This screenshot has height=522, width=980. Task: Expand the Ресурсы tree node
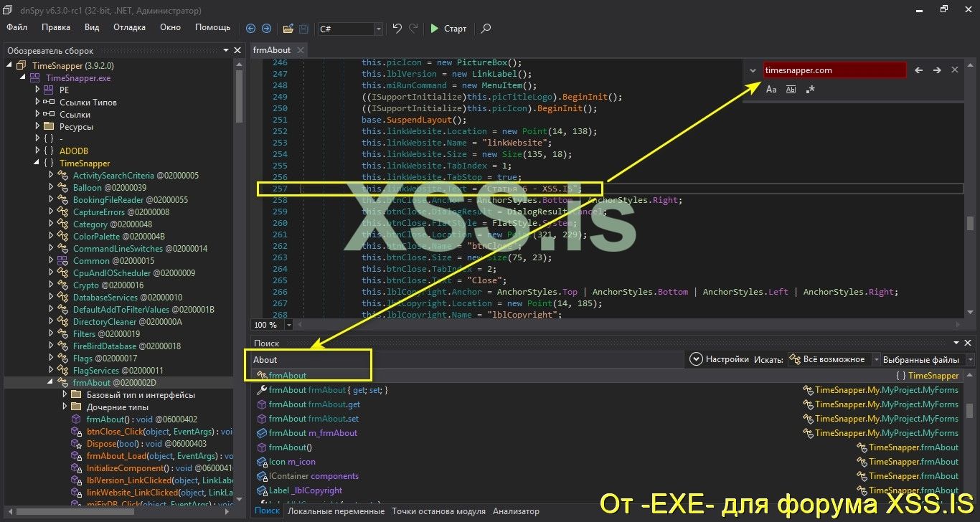(37, 127)
